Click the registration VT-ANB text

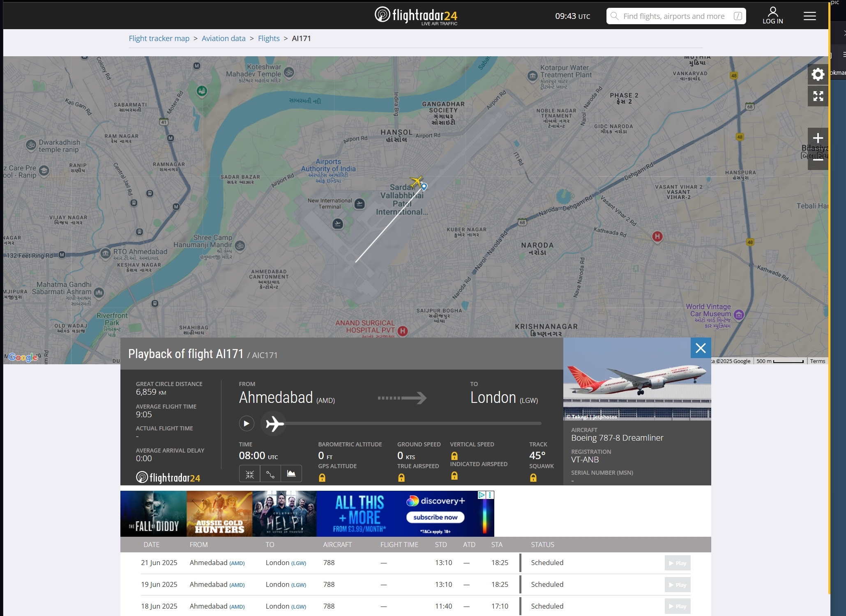pyautogui.click(x=585, y=460)
